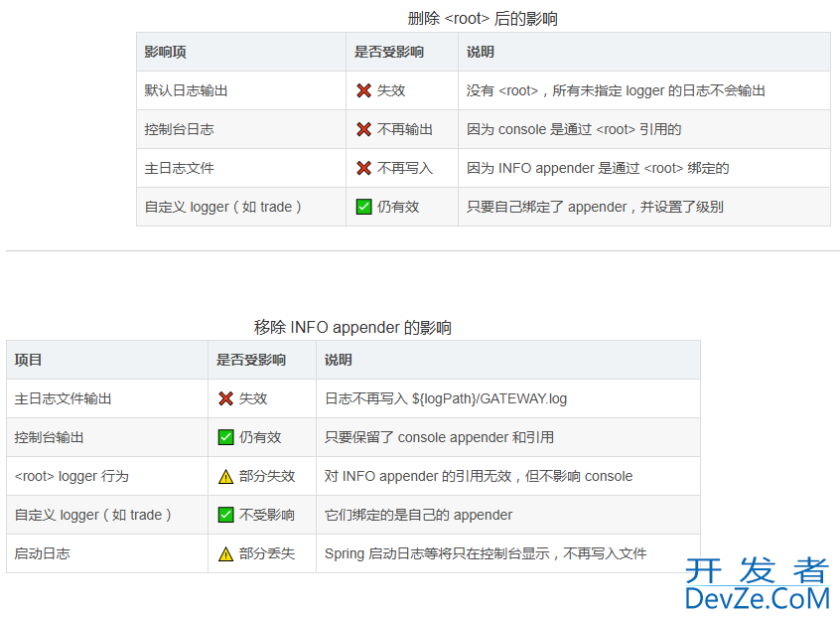Screen dimensions: 840x620
Task: Click the 默认日志输出 row label
Action: (x=186, y=90)
